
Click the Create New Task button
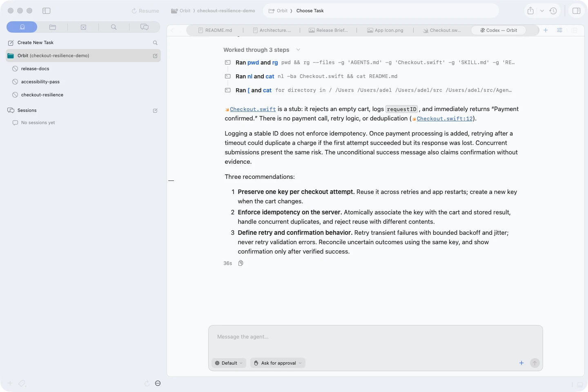(36, 42)
